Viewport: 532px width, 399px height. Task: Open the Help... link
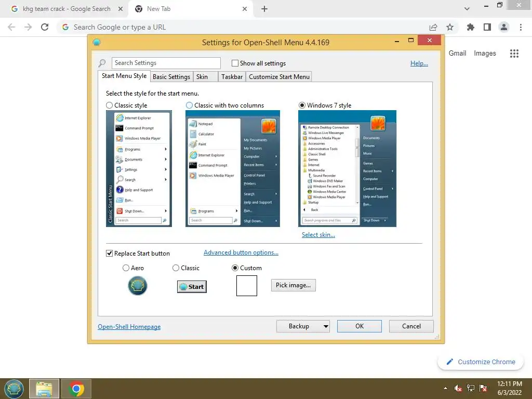pos(419,63)
